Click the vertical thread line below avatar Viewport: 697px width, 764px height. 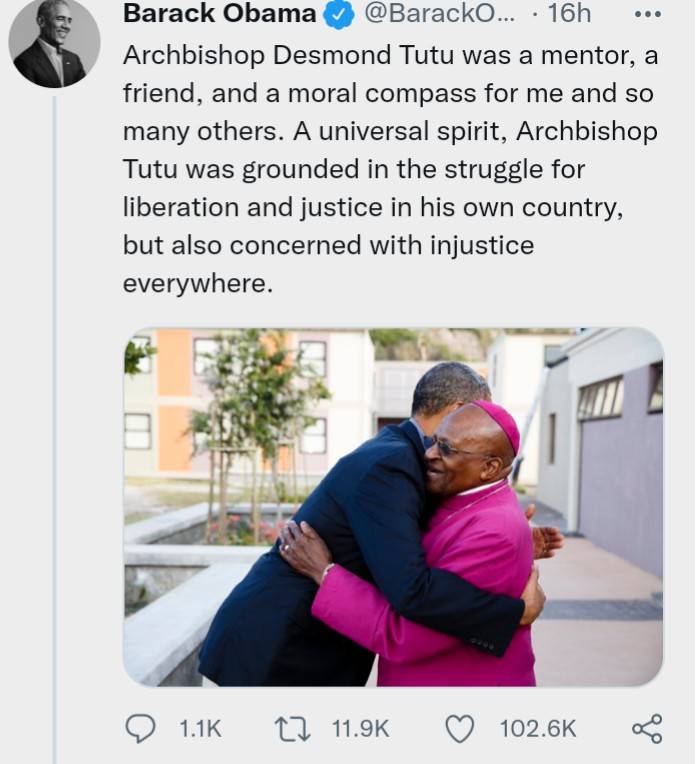tap(55, 429)
